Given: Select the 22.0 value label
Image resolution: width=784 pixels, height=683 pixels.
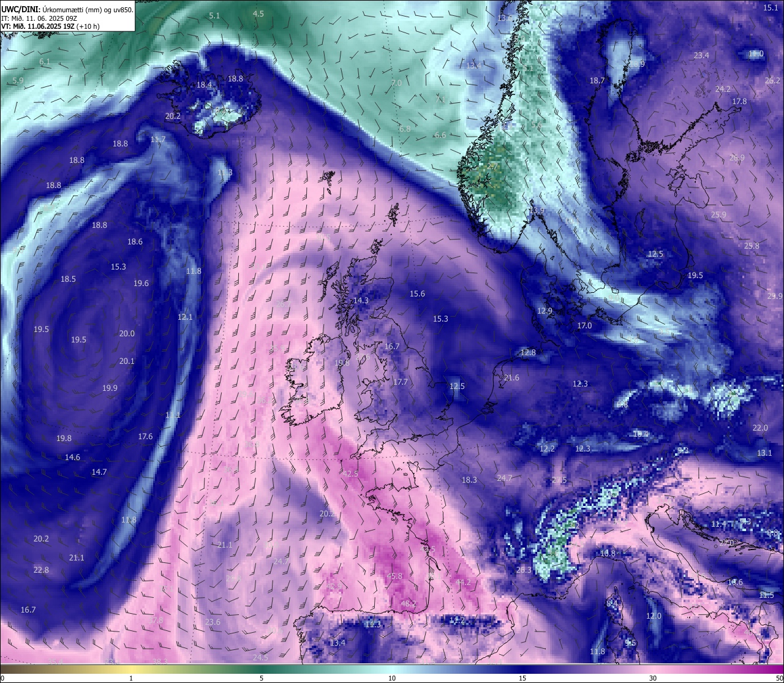Looking at the screenshot, I should click(x=760, y=428).
